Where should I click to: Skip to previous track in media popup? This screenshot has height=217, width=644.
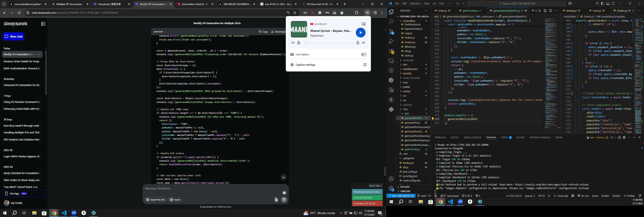click(x=292, y=43)
